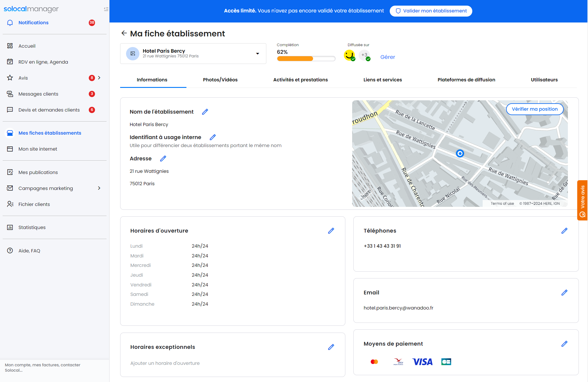
Task: Click the pencil icon next to Nom de l'établissement
Action: [205, 112]
